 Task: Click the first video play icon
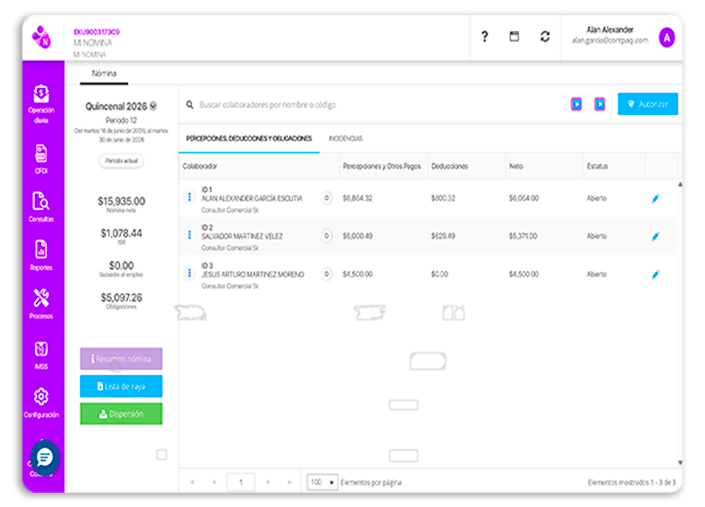click(576, 104)
